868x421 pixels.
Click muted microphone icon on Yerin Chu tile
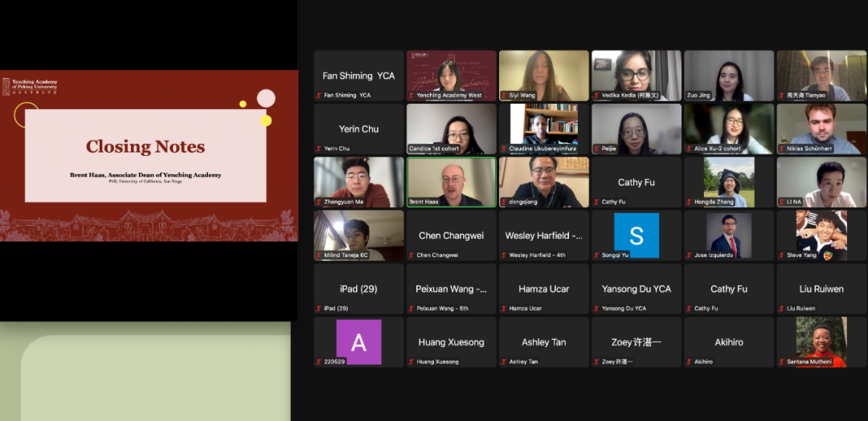click(x=318, y=149)
